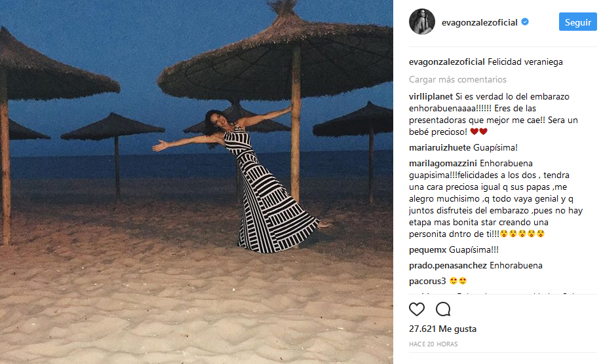This screenshot has height=364, width=601.
Task: Visit pequemx commenter profile
Action: [428, 250]
